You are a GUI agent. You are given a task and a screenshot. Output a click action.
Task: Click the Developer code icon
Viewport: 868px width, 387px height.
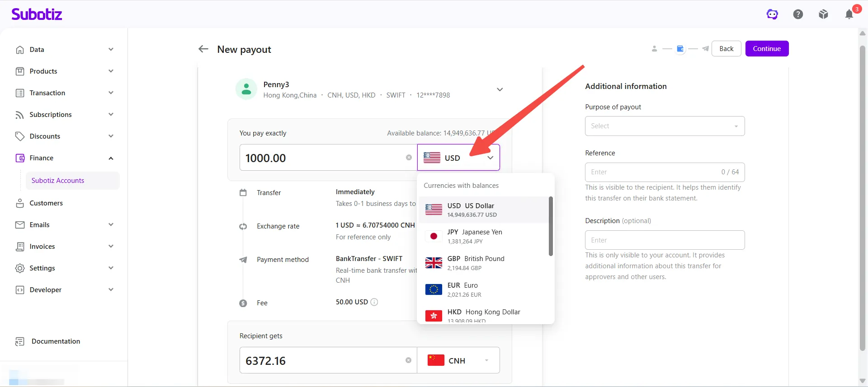[x=20, y=290]
